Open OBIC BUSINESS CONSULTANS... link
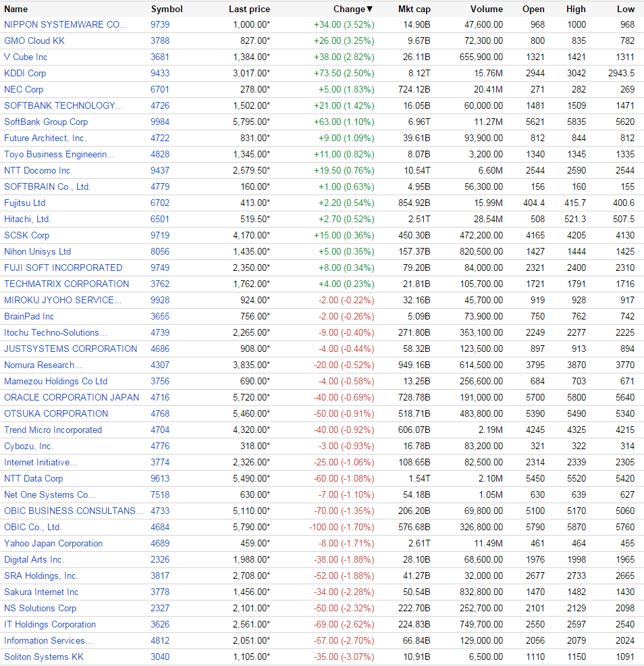Screen dimensions: 644x666 [74, 511]
